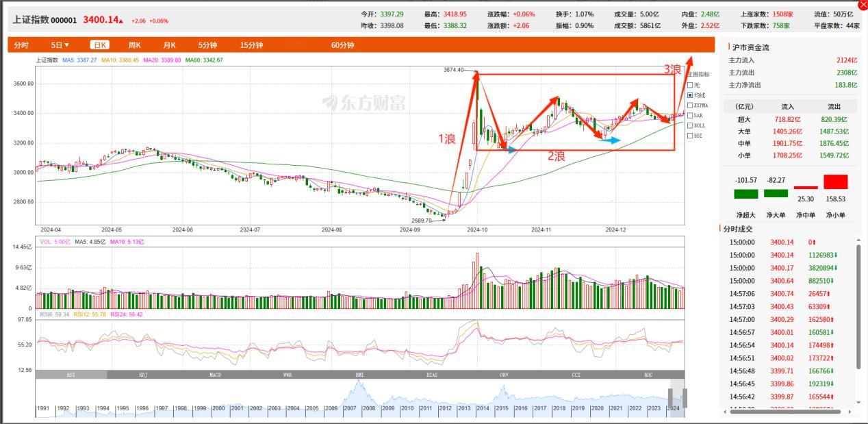868x424 pixels.
Task: Click the MA5: 3387.27 legend label
Action: [80, 60]
